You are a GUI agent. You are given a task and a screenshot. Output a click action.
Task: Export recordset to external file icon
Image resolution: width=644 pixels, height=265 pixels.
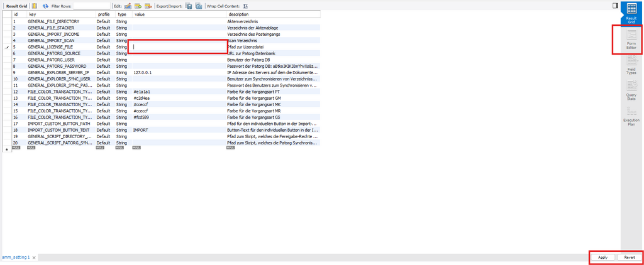tap(187, 6)
